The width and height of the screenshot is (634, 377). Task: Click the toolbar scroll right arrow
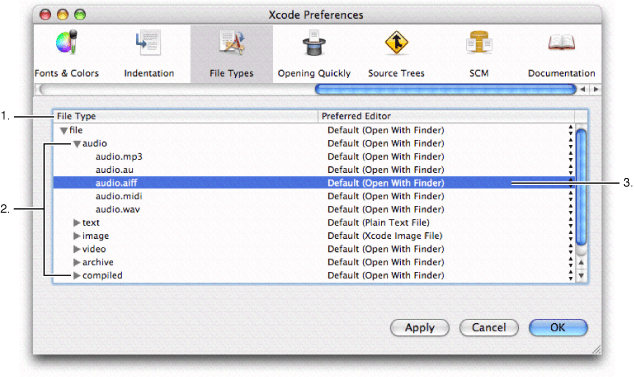coord(596,89)
